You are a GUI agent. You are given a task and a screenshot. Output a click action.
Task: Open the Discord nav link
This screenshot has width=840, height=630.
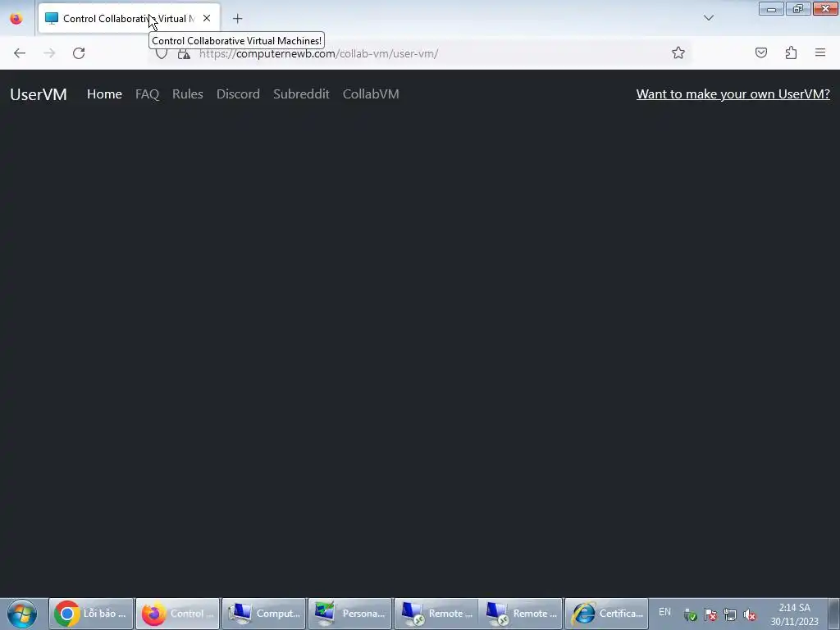[238, 94]
